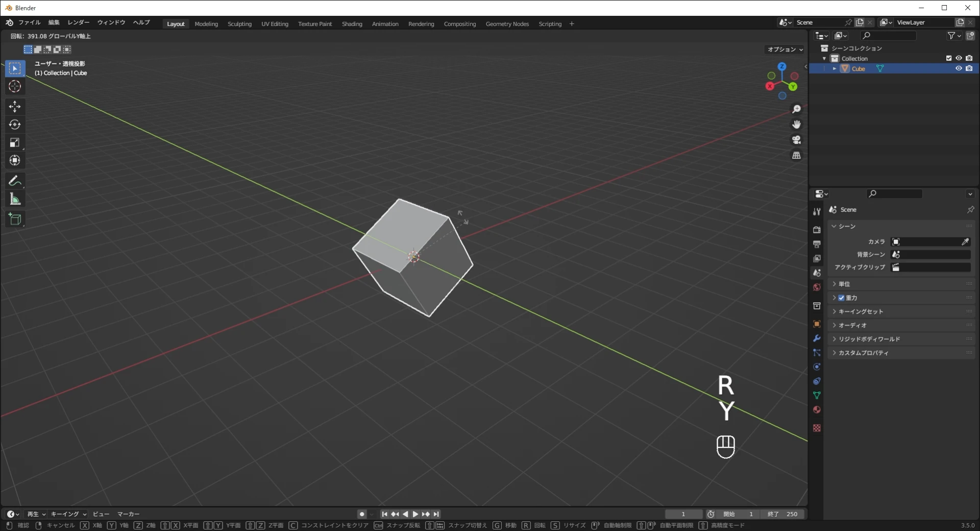Screen dimensions: 980x531
Task: Expand the Cube tree item
Action: [835, 68]
